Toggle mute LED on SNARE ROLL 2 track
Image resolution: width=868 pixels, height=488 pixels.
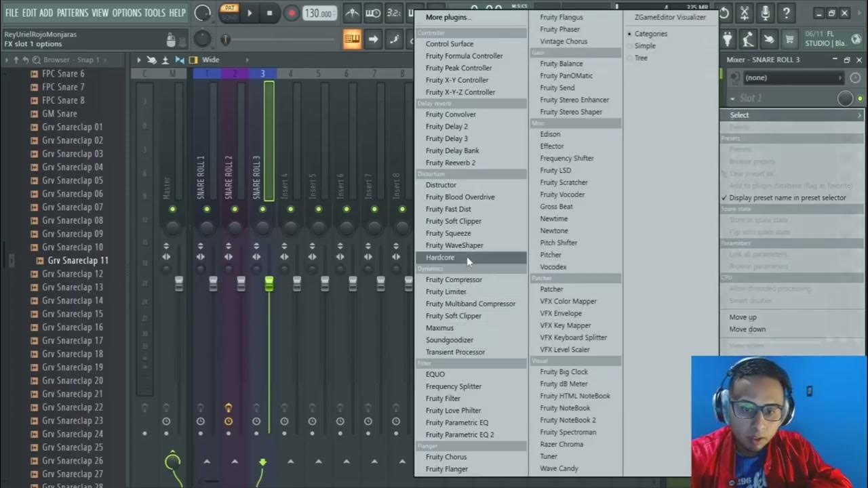(x=235, y=209)
